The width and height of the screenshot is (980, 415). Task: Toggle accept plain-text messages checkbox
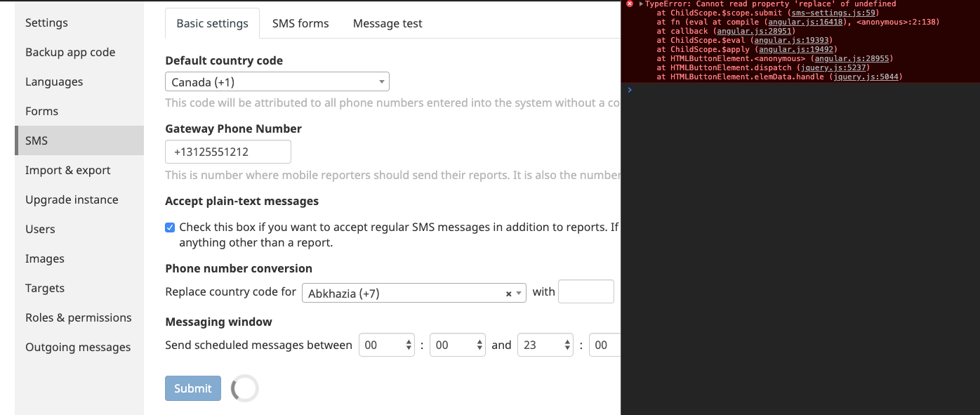click(170, 228)
